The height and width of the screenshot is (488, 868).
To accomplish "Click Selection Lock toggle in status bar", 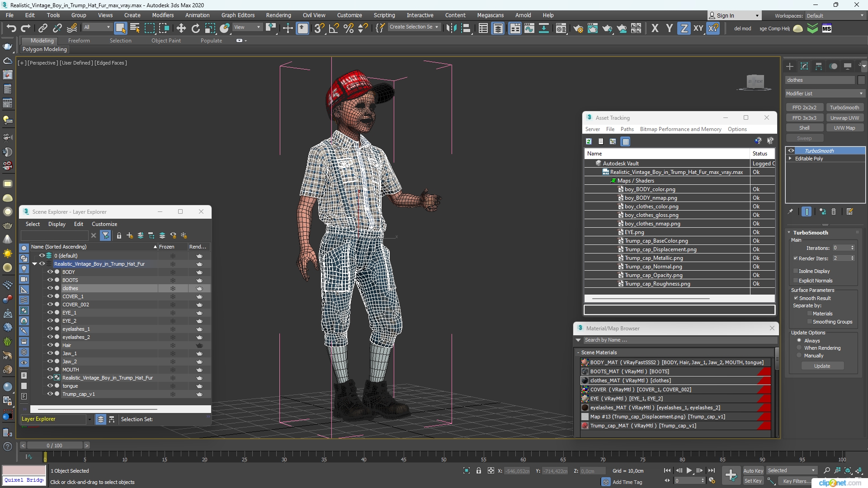I will pos(479,470).
